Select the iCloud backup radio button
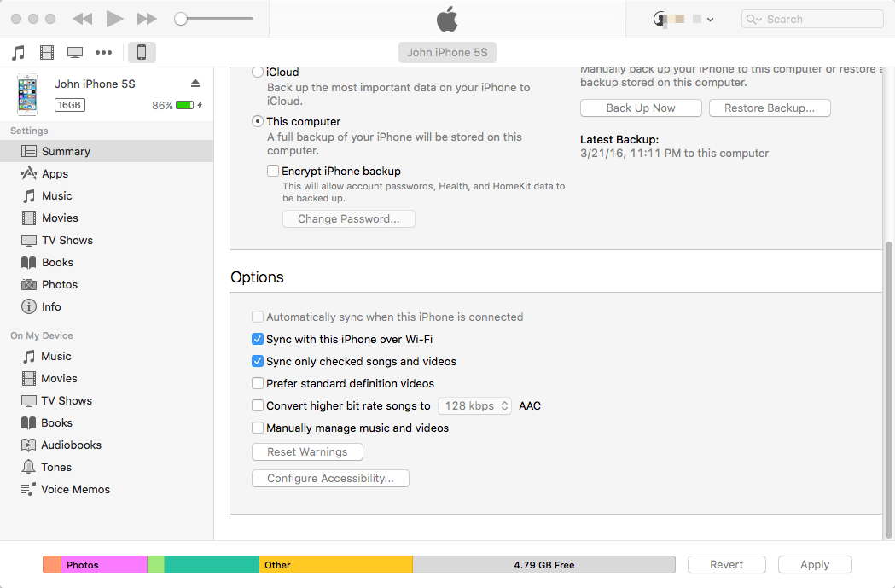895x588 pixels. click(x=258, y=72)
